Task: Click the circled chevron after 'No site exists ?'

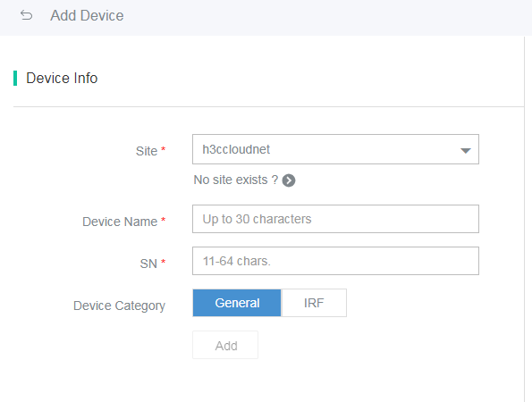Action: pos(289,180)
